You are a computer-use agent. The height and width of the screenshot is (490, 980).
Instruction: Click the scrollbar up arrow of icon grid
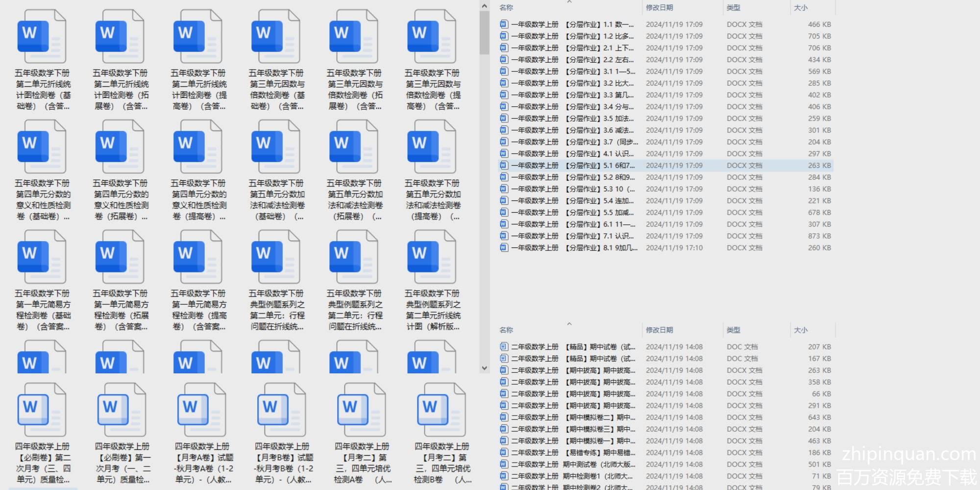tap(484, 6)
